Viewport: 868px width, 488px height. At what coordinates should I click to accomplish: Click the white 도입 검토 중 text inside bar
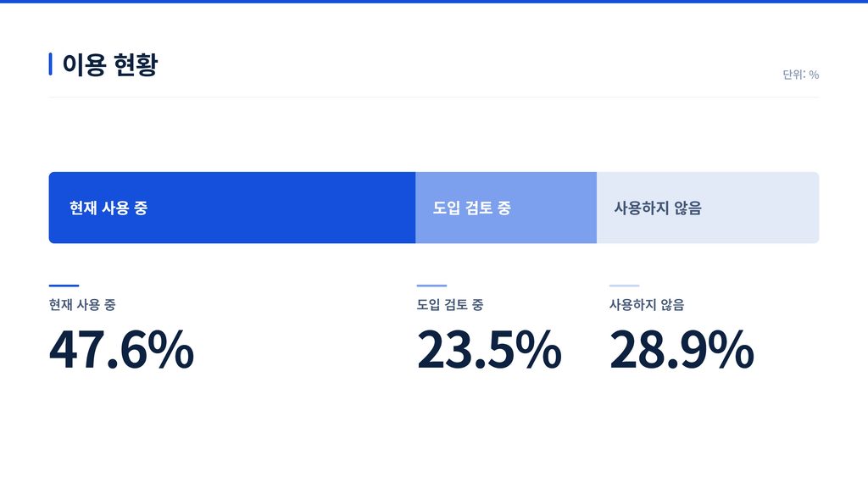(x=471, y=208)
